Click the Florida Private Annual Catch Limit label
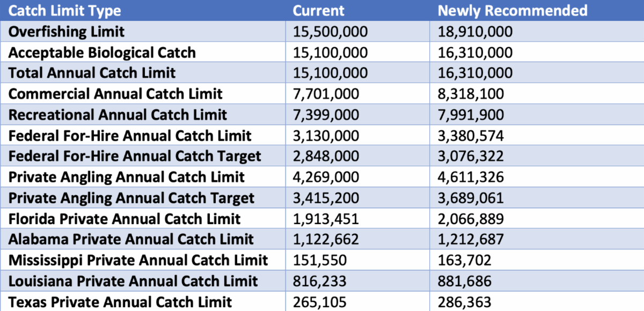 tap(125, 219)
